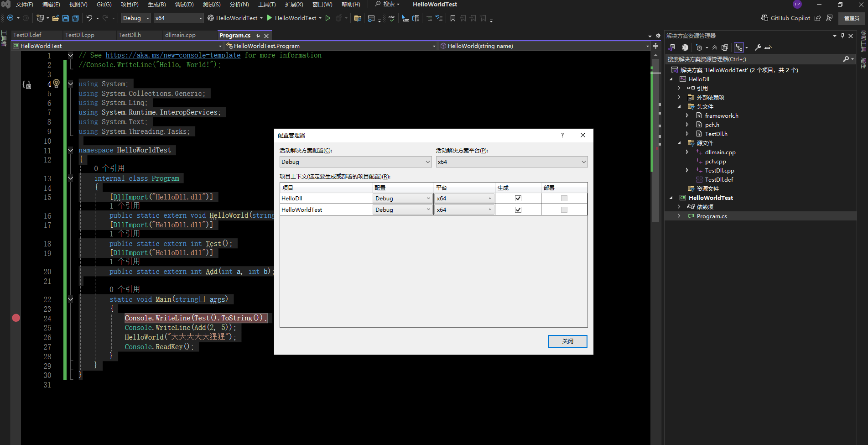Click the Save All toolbar icon

[76, 18]
